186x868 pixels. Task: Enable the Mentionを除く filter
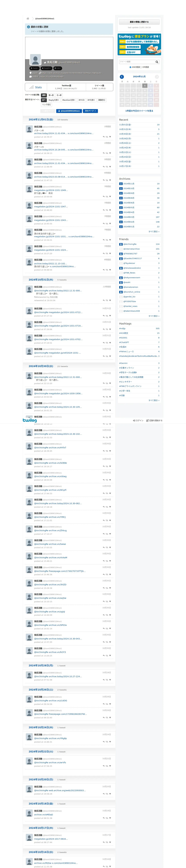[x=69, y=100]
